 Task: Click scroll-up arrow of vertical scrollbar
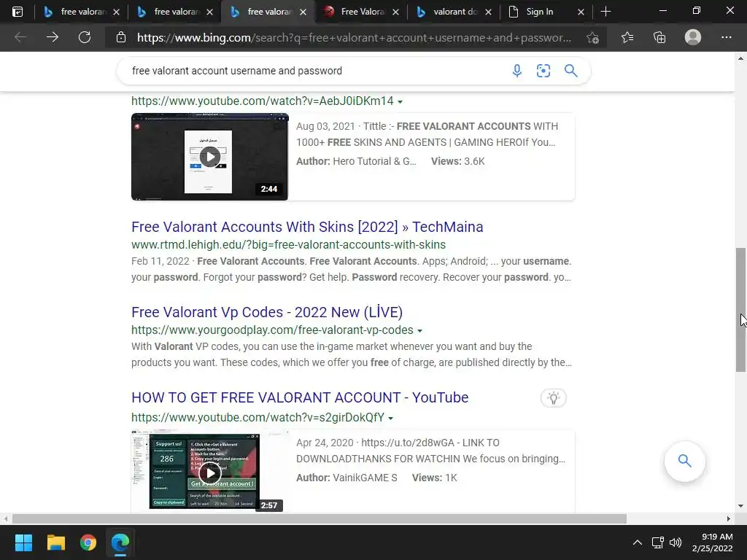click(741, 58)
